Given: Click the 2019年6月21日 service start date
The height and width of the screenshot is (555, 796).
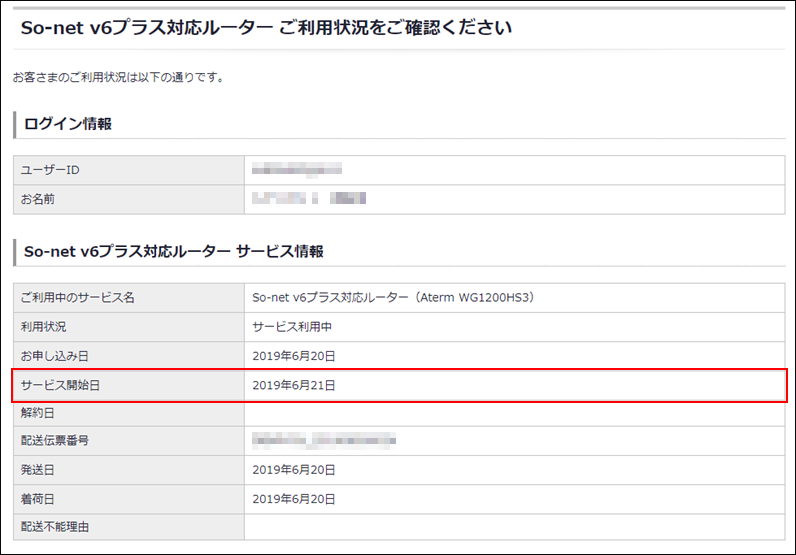Looking at the screenshot, I should pos(294,385).
